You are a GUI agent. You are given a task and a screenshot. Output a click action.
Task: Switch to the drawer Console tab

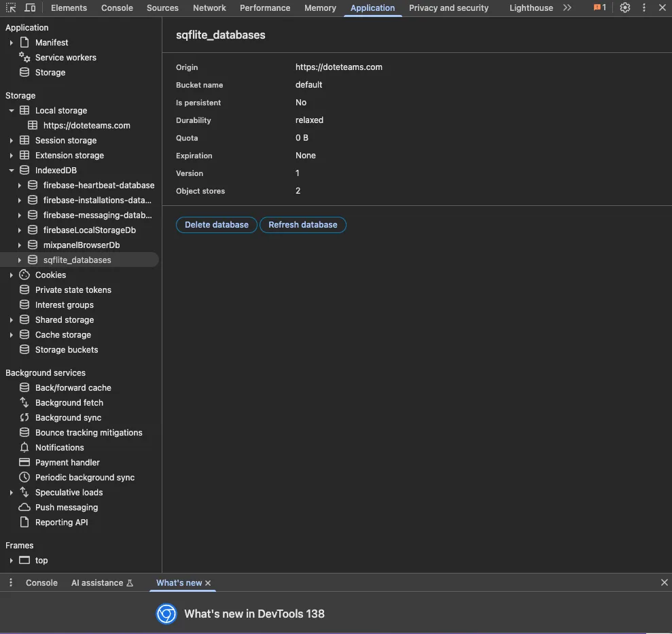(x=41, y=582)
